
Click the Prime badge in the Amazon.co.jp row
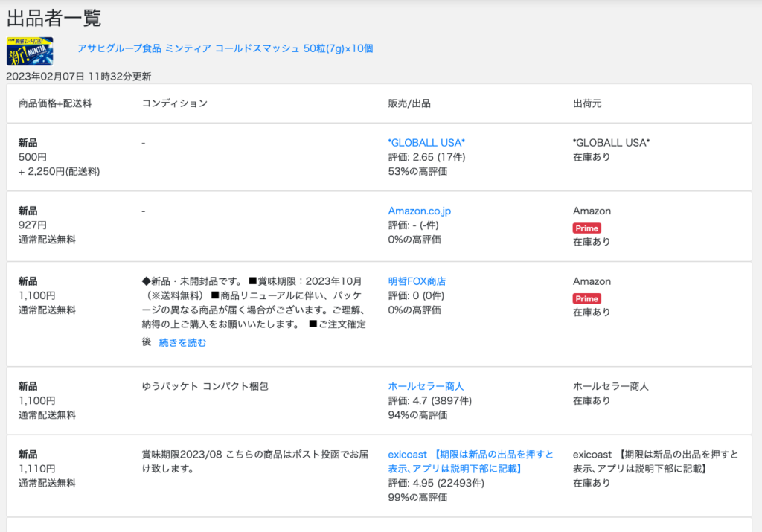[587, 228]
